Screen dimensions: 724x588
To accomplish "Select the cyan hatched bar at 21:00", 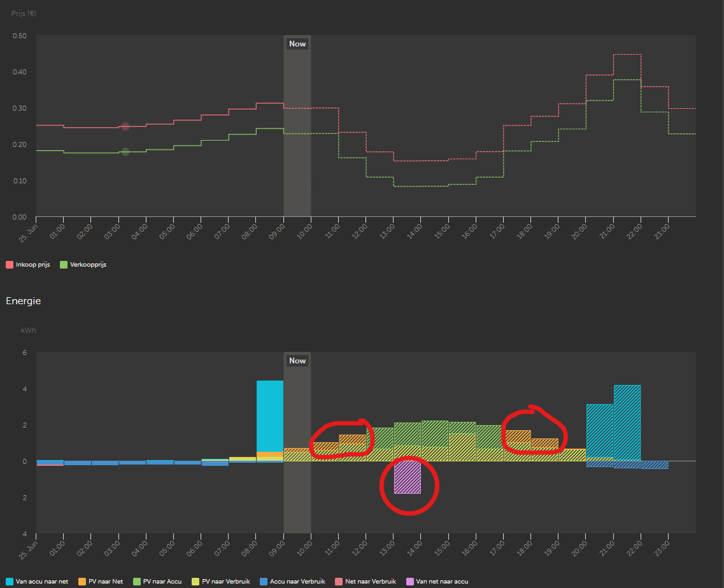I will coord(627,423).
